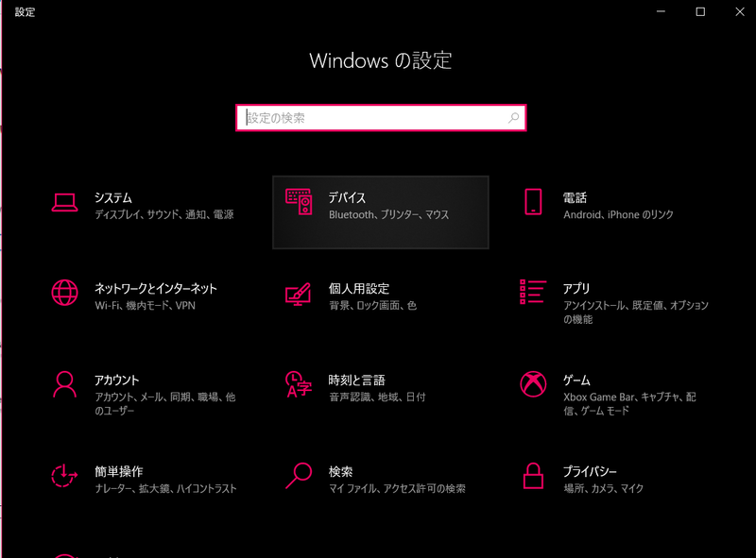Open the アプリ settings icon
The width and height of the screenshot is (756, 558).
[531, 293]
